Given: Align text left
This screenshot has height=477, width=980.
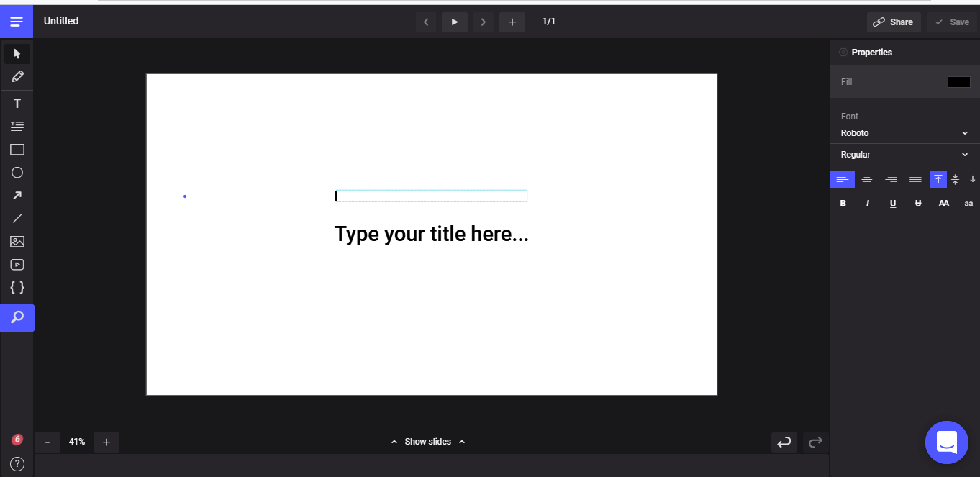Looking at the screenshot, I should point(843,180).
